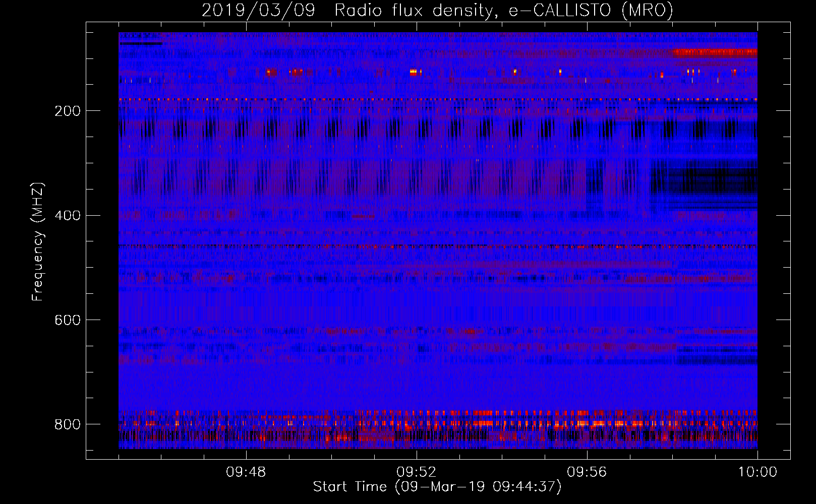Click the Start Time axis caption

click(x=437, y=487)
